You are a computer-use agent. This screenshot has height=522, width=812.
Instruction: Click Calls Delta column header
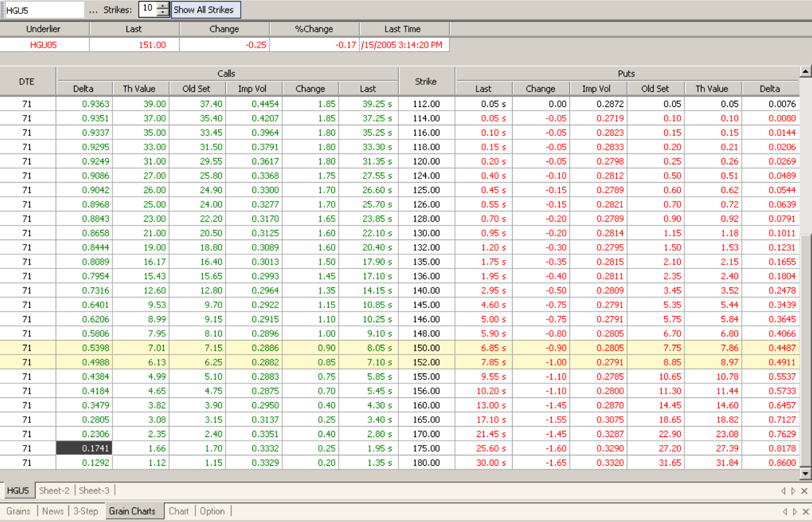(x=84, y=89)
